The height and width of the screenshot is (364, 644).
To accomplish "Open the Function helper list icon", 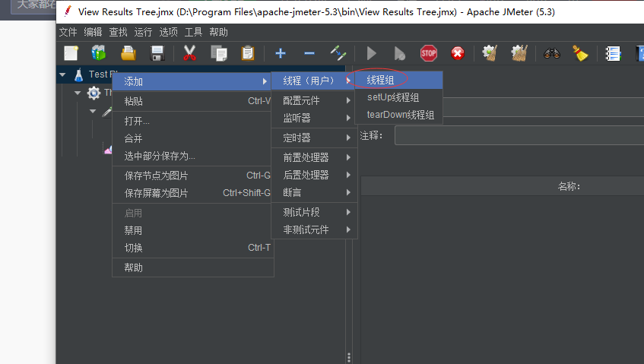I will pos(613,53).
